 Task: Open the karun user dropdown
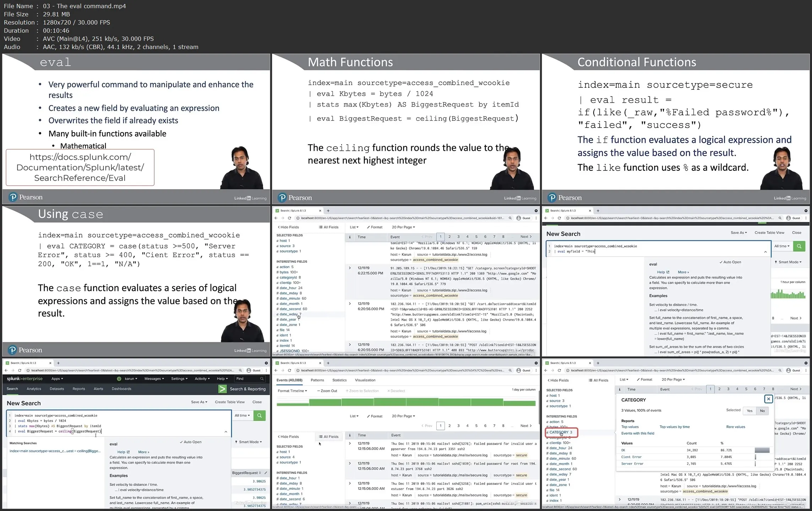tap(131, 379)
